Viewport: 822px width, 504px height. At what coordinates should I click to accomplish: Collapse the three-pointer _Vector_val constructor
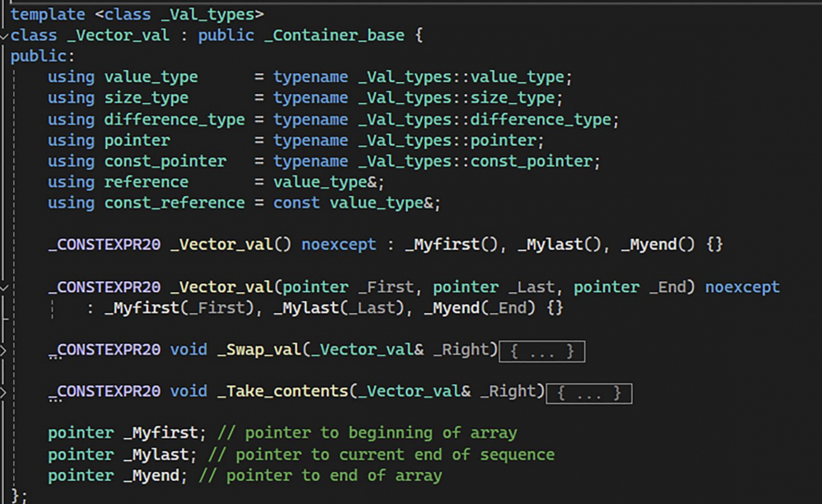click(4, 288)
